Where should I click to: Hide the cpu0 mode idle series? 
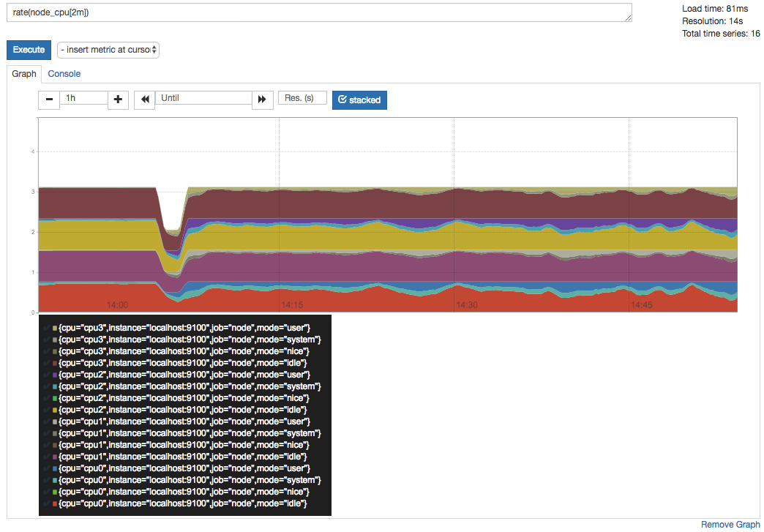point(182,503)
